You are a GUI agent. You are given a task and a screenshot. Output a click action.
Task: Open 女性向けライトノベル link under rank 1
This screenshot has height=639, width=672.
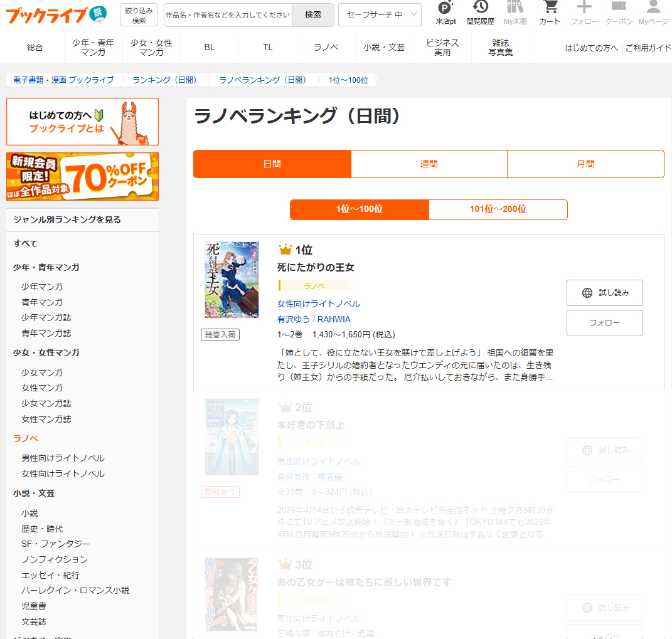(318, 304)
